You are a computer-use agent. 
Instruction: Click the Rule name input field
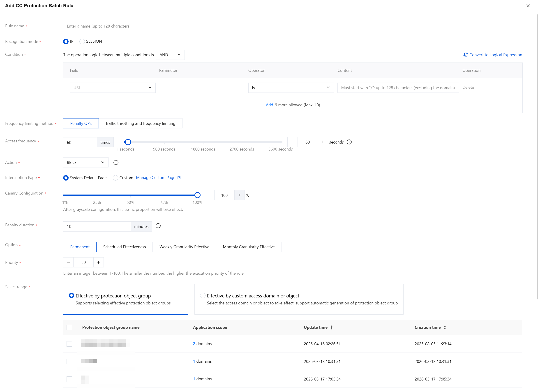(x=110, y=26)
